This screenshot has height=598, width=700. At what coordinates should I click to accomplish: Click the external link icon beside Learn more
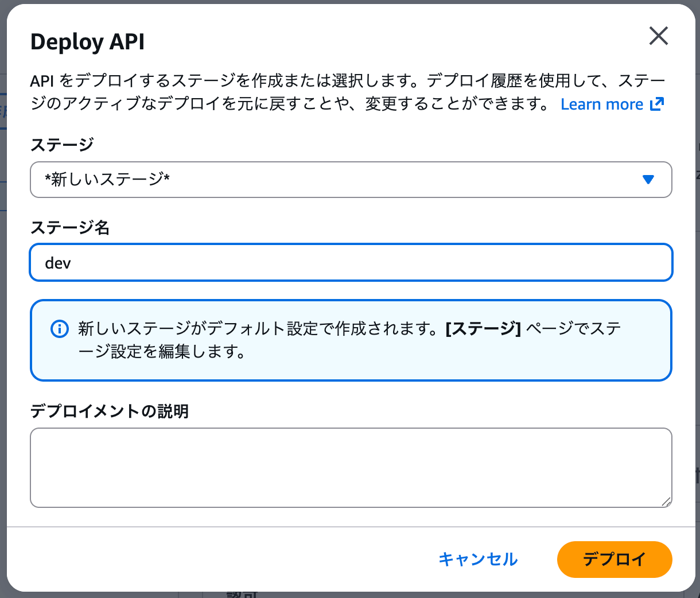point(657,104)
